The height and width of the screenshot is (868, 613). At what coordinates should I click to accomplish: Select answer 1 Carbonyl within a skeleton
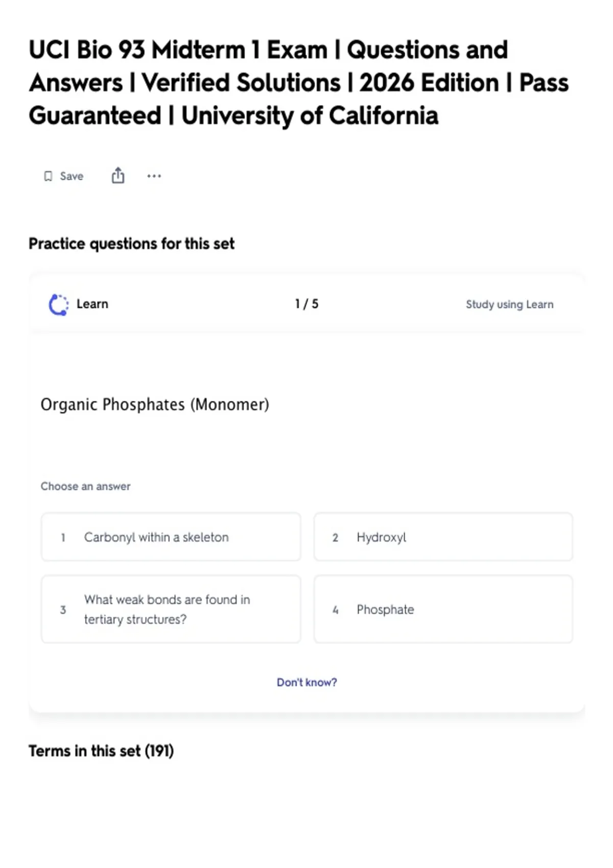tap(171, 537)
